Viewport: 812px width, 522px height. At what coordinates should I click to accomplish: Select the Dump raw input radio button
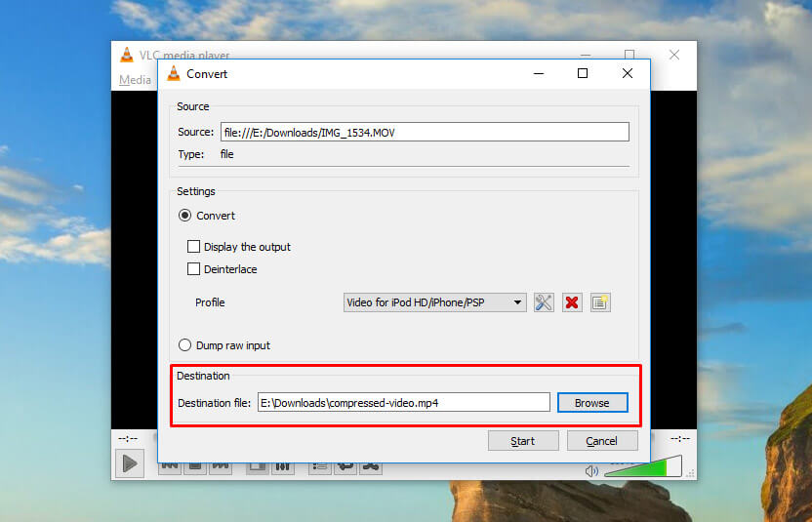(184, 345)
